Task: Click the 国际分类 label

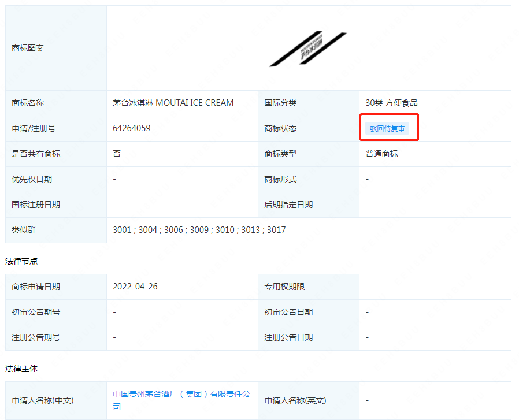Action: click(280, 103)
